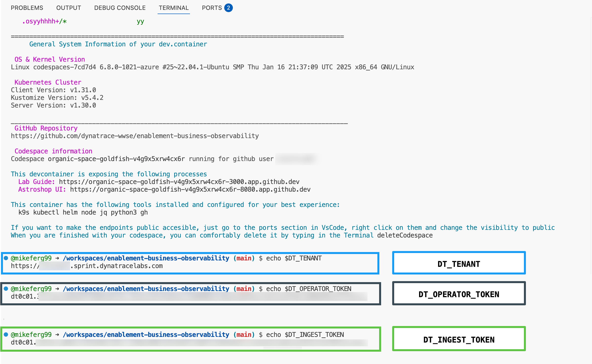This screenshot has height=364, width=592.
Task: Click the 'OS & Kernel Version' heading
Action: point(50,59)
